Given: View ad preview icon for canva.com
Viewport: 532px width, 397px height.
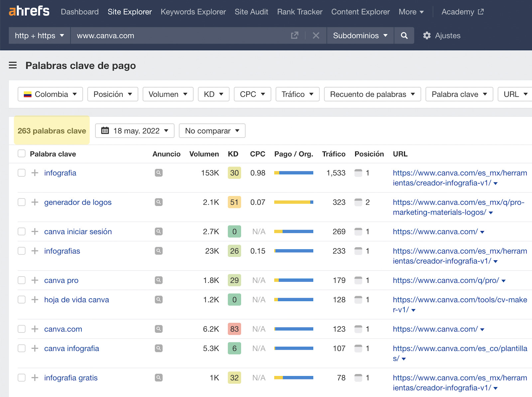Looking at the screenshot, I should (159, 329).
